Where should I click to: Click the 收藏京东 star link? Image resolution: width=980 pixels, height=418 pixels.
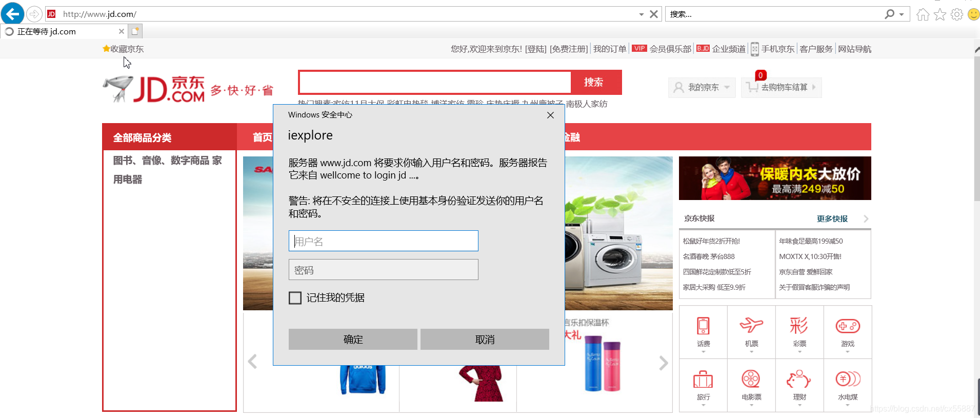click(123, 49)
